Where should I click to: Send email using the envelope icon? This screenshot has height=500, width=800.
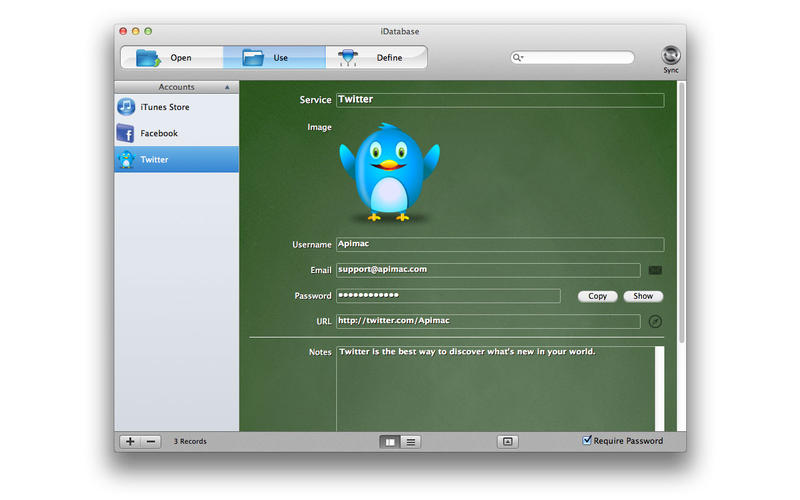pos(655,270)
